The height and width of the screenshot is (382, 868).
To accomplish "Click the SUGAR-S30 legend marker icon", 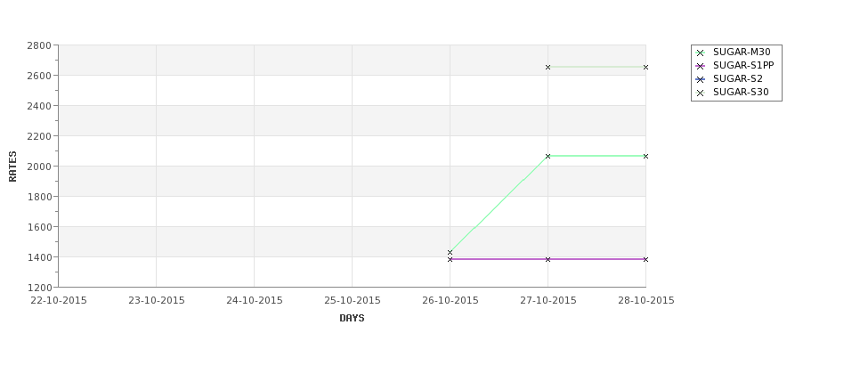I will [700, 93].
